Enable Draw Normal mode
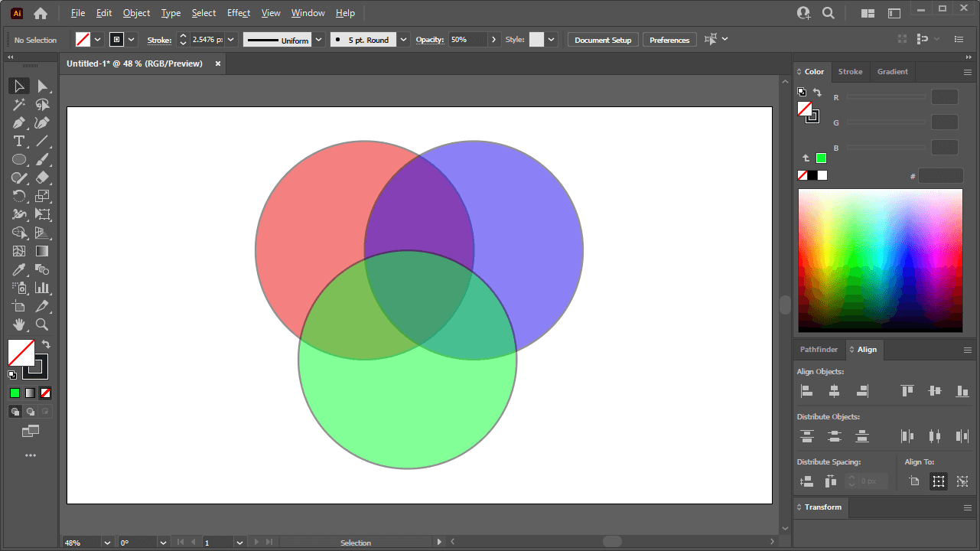This screenshot has width=980, height=551. point(15,412)
